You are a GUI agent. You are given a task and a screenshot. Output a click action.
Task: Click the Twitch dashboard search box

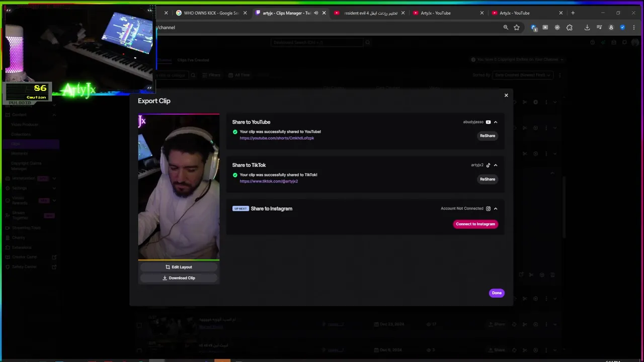pyautogui.click(x=317, y=43)
